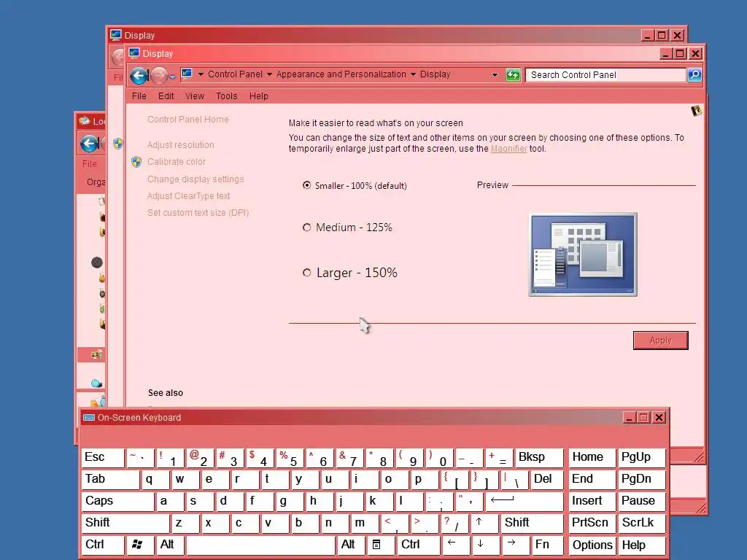The image size is (747, 560).
Task: Open the recent pages dropdown beside Forward
Action: pos(172,76)
